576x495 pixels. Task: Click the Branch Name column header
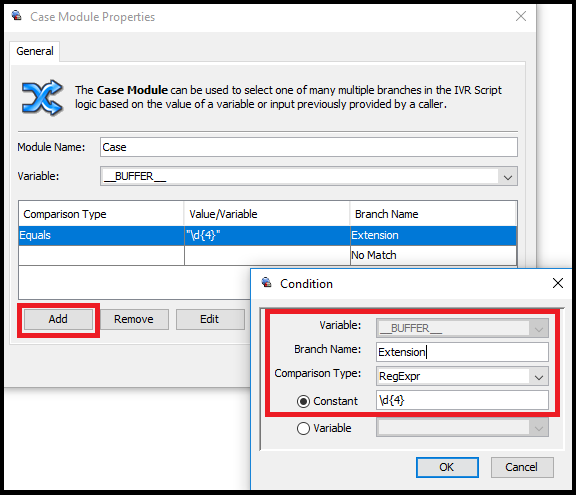tap(433, 214)
